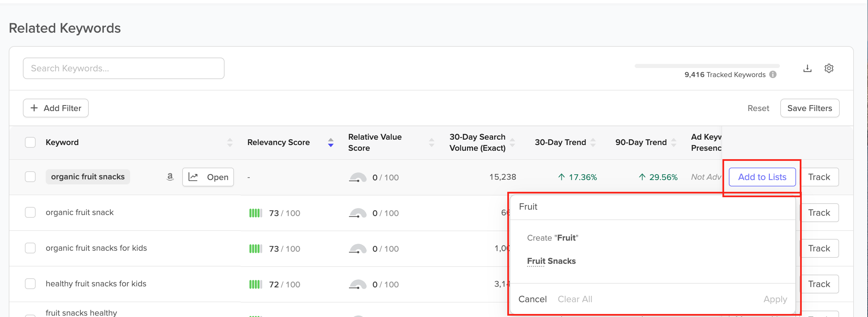
Task: Select the Fruit Snacks list option
Action: 551,261
